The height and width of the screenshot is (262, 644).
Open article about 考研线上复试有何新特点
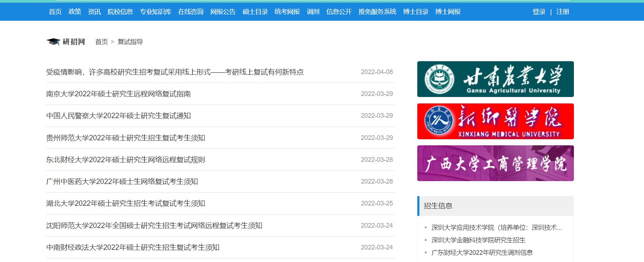point(175,72)
